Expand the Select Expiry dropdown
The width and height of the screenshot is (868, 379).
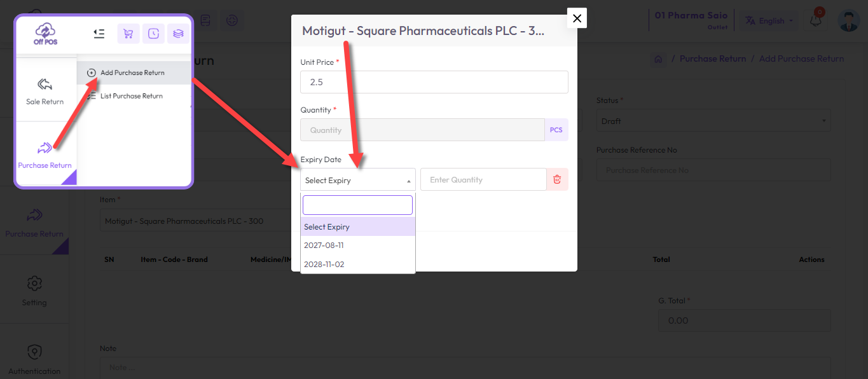coord(358,180)
